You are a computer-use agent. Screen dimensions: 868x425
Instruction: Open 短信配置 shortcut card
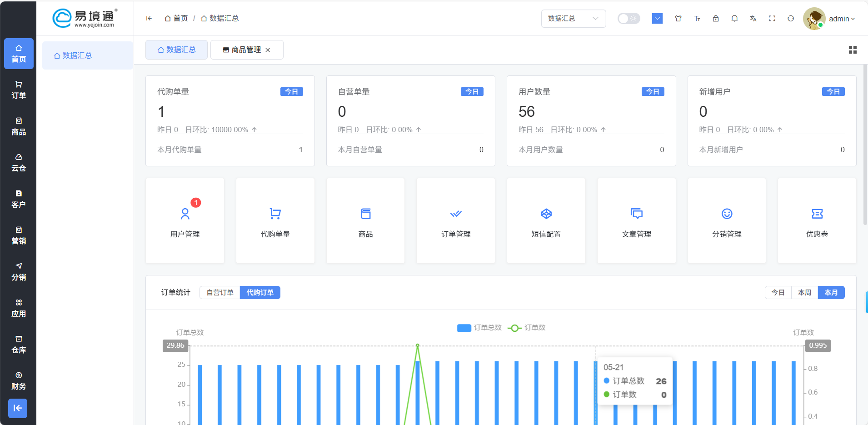pyautogui.click(x=546, y=220)
